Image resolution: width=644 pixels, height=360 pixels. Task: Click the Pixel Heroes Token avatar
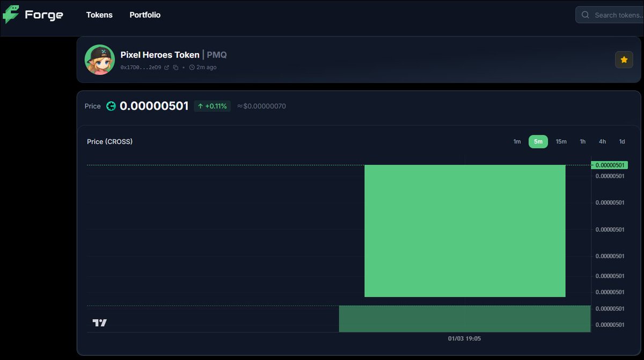click(99, 60)
